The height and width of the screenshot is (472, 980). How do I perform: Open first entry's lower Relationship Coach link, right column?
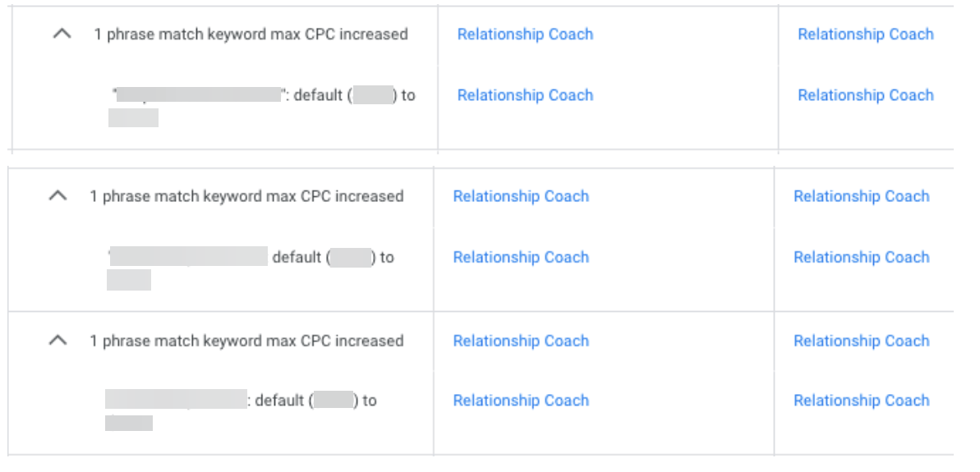click(865, 95)
